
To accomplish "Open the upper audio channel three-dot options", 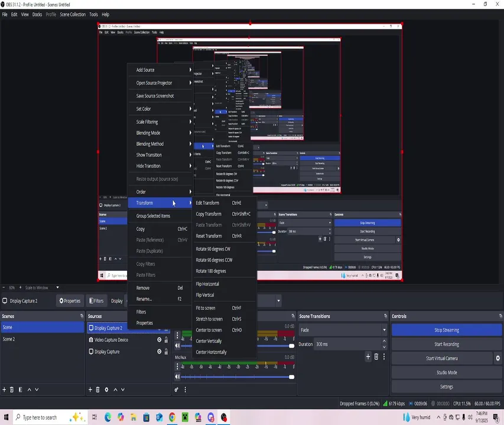I will (177, 335).
